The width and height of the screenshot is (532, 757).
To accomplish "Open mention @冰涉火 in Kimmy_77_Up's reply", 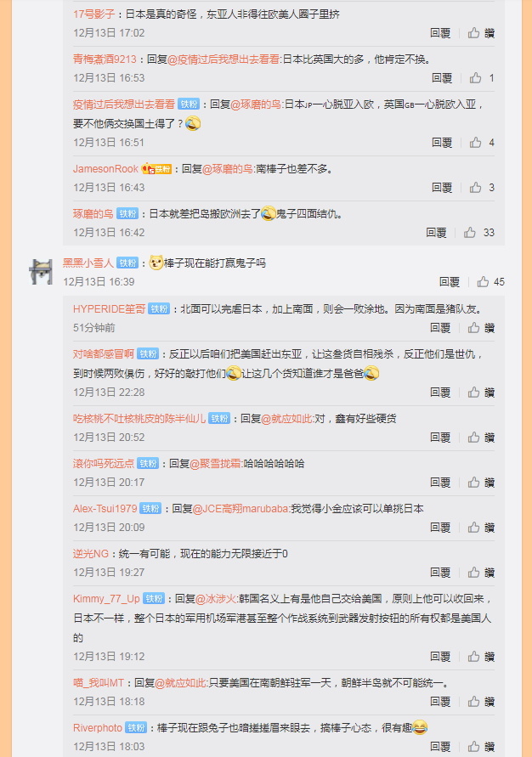I will (x=216, y=599).
